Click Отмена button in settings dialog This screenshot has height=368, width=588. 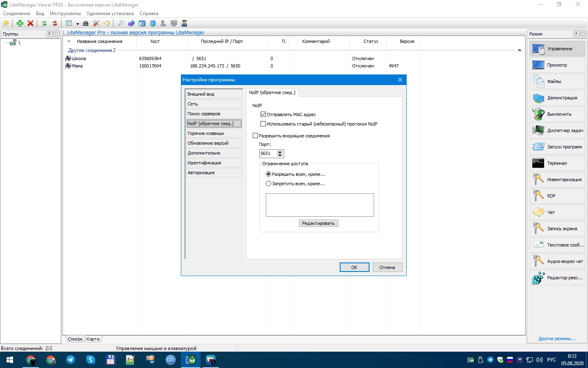click(x=387, y=267)
